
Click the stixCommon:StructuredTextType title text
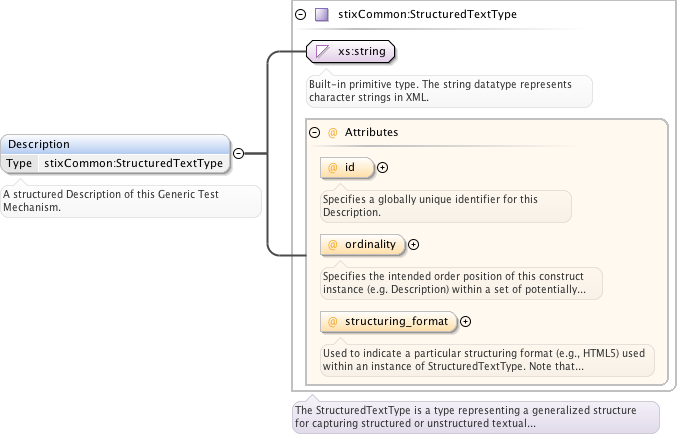[x=427, y=15]
